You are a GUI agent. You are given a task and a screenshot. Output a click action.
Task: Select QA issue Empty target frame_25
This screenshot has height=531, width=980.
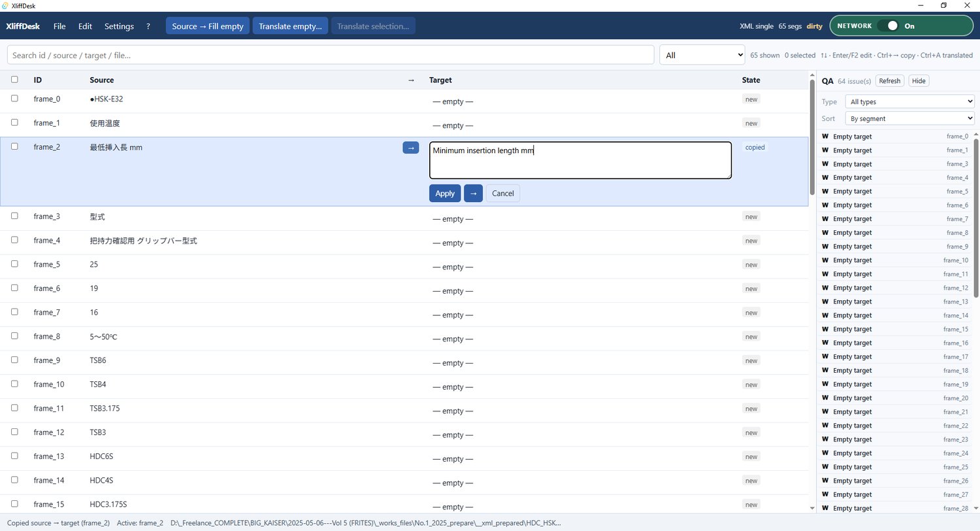coord(894,467)
